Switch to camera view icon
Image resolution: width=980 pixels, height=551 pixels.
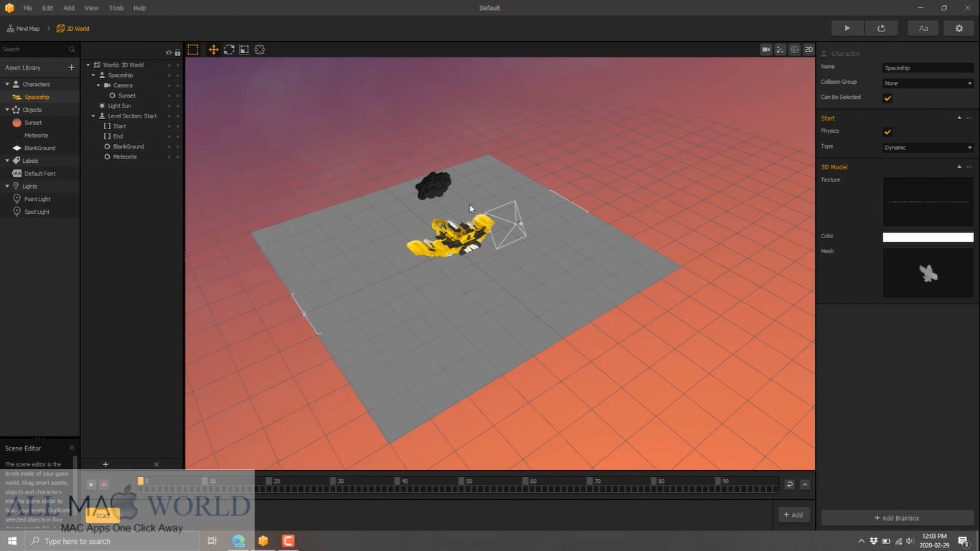tap(766, 50)
